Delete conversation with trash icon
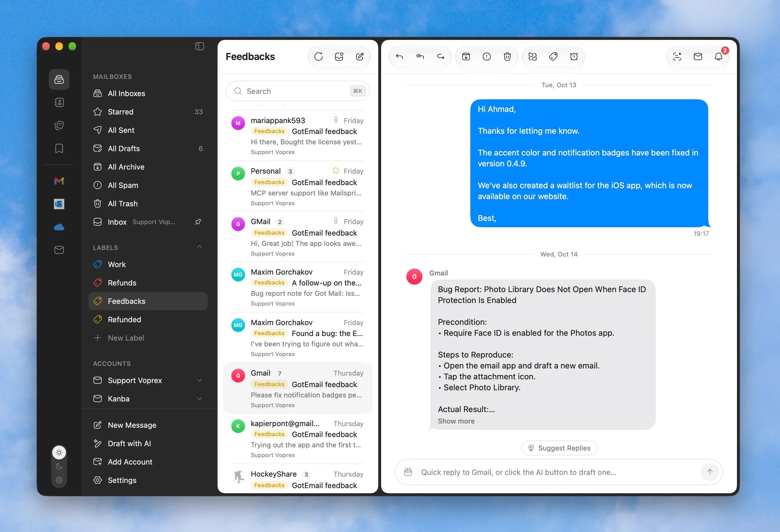The image size is (780, 532). click(507, 57)
